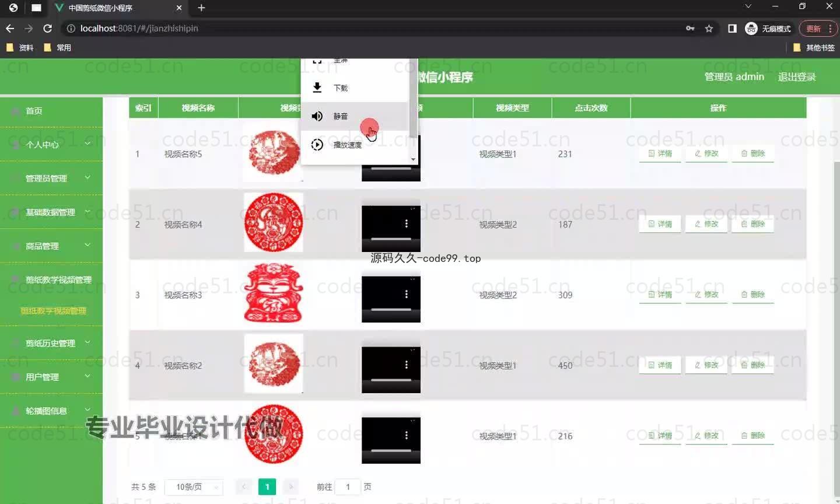Click 删除 for 视频名称5
The width and height of the screenshot is (840, 504).
point(753,153)
